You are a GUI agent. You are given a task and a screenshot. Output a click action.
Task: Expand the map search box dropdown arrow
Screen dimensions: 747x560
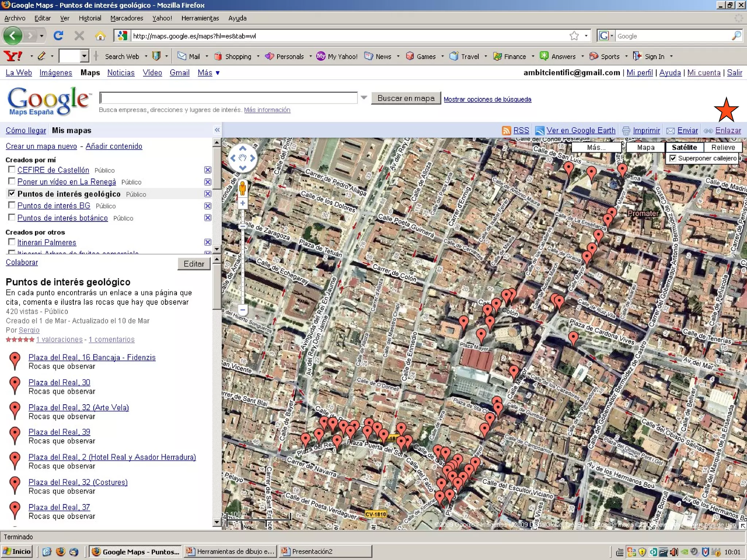pos(364,98)
